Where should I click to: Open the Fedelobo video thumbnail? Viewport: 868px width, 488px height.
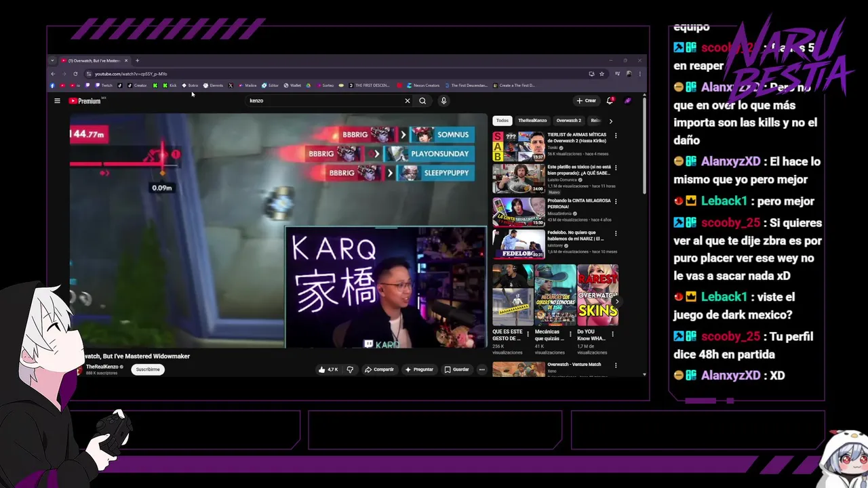519,244
